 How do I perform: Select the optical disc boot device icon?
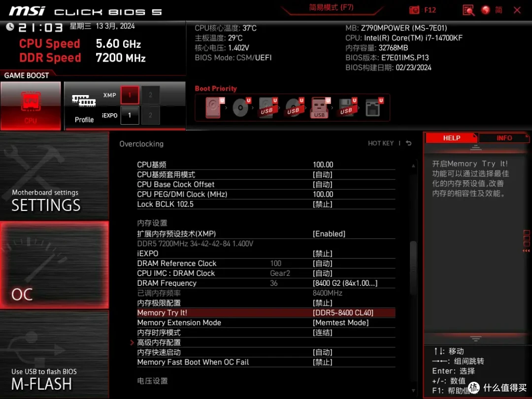pos(241,107)
